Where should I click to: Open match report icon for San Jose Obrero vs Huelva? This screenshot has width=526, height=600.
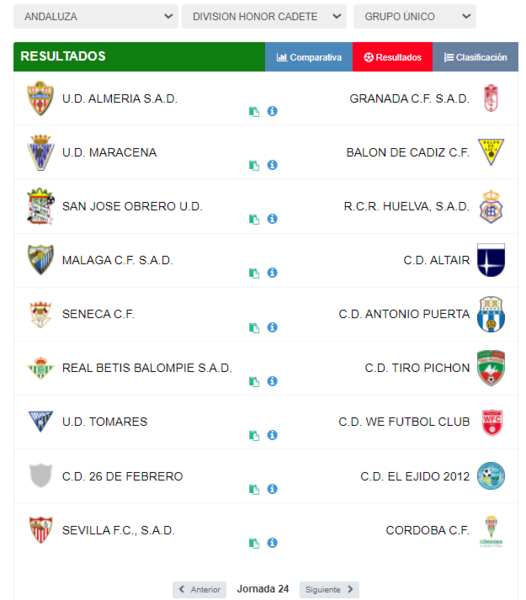(254, 219)
